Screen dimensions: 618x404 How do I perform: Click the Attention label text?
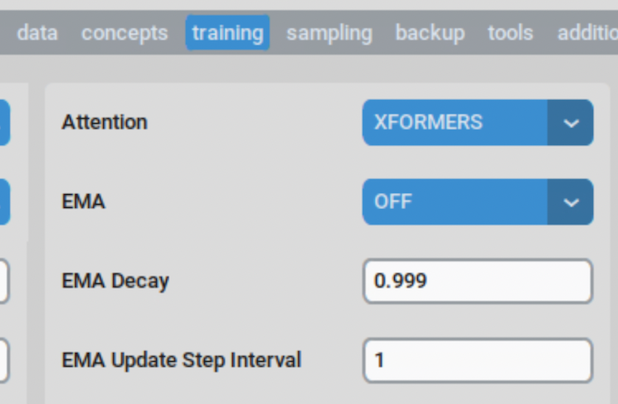tap(104, 123)
